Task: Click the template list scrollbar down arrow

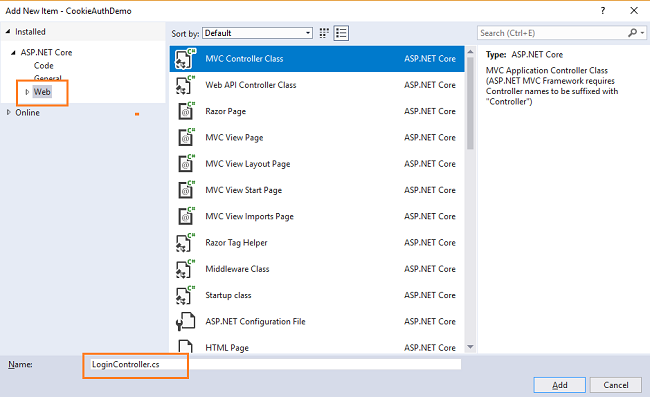Action: 470,347
